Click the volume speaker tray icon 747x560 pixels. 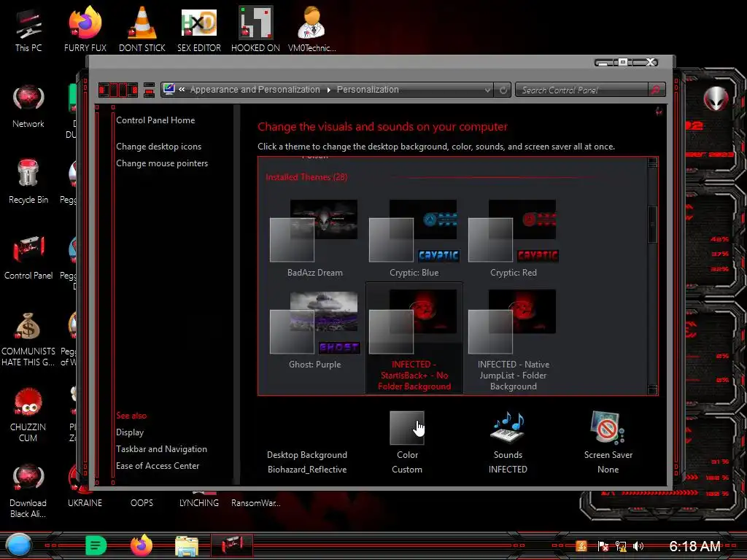tap(638, 546)
